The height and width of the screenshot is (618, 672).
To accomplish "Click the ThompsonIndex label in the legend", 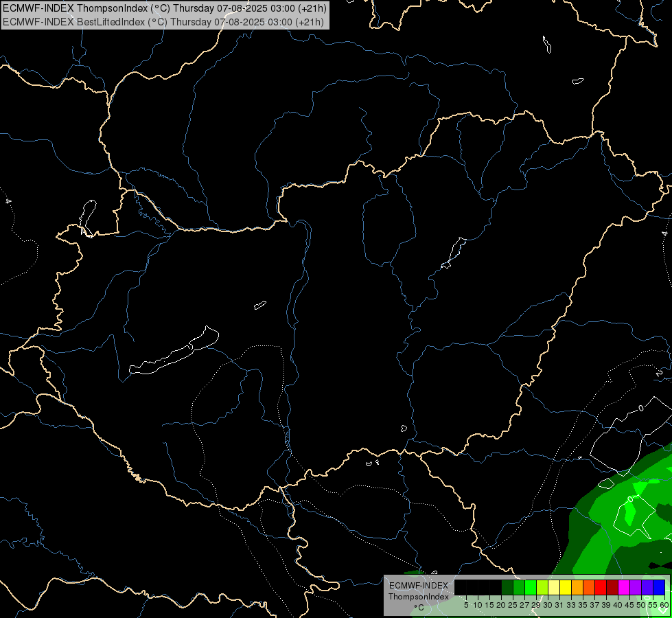I will [x=419, y=597].
